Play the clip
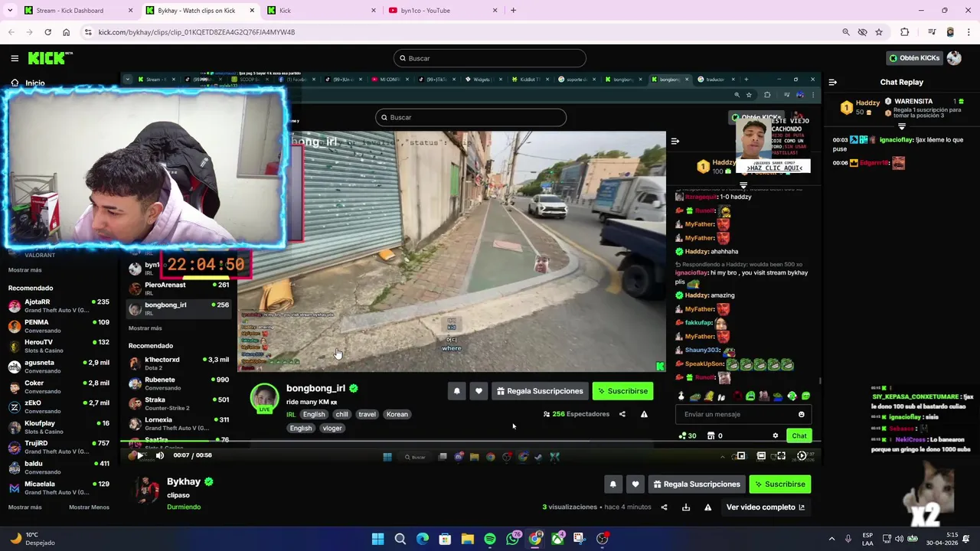This screenshot has width=980, height=551. pos(140,455)
